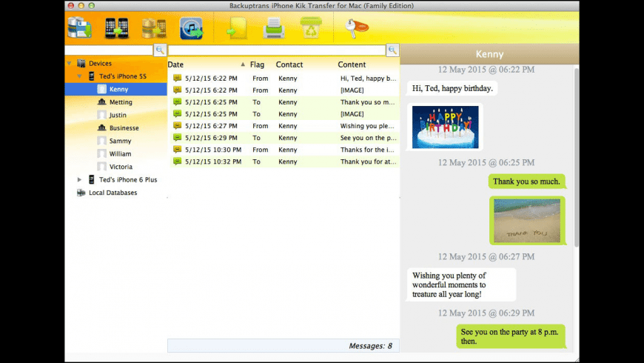Viewport: 644px width, 363px height.
Task: Click the bubble icon of 10:32 PM message
Action: [x=177, y=161]
